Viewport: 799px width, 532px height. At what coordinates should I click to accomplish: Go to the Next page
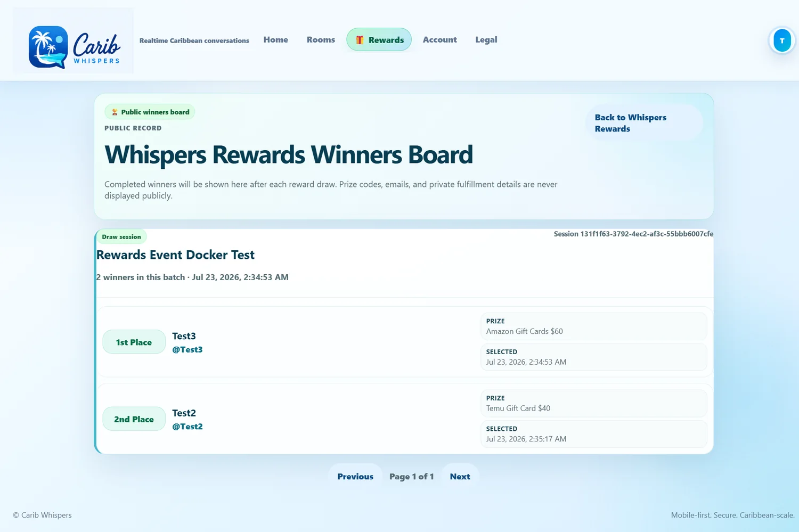(460, 477)
